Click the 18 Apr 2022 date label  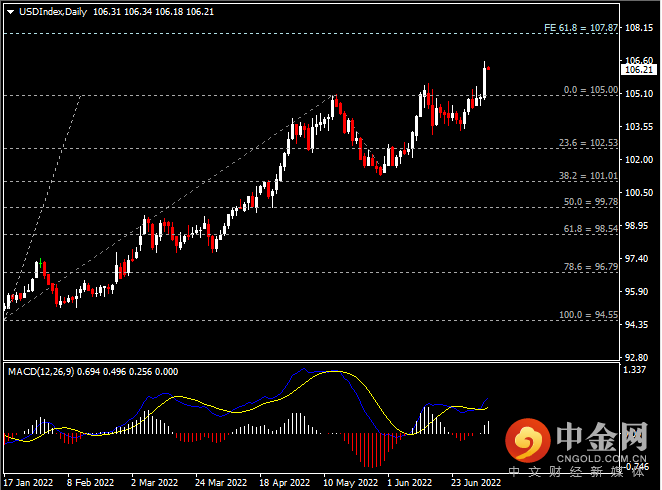click(285, 482)
